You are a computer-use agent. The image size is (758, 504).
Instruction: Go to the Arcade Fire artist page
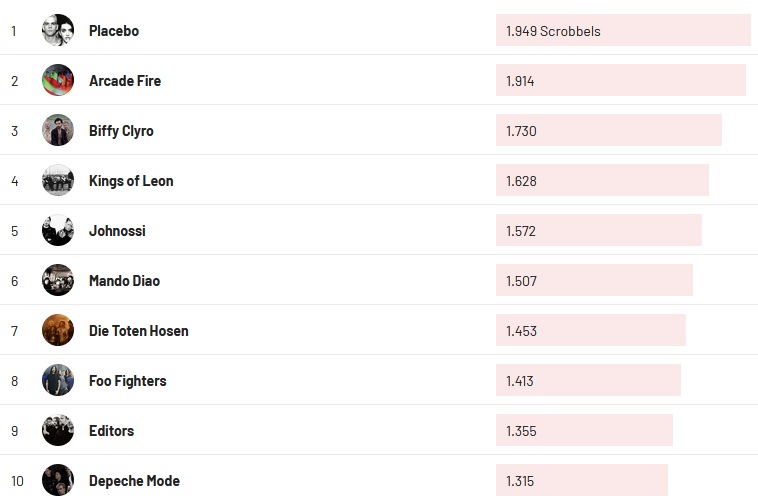[x=125, y=81]
